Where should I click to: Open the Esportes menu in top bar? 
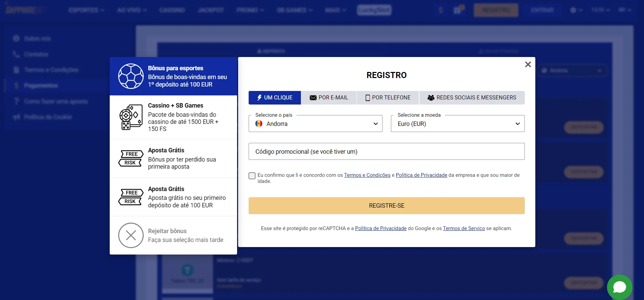coord(86,10)
